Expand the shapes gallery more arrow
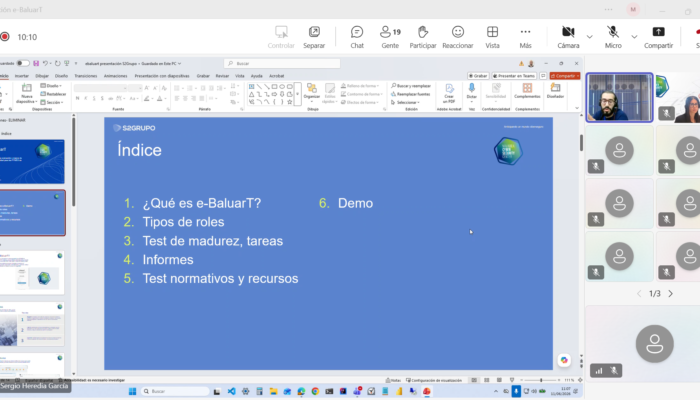700x400 pixels. point(297,94)
